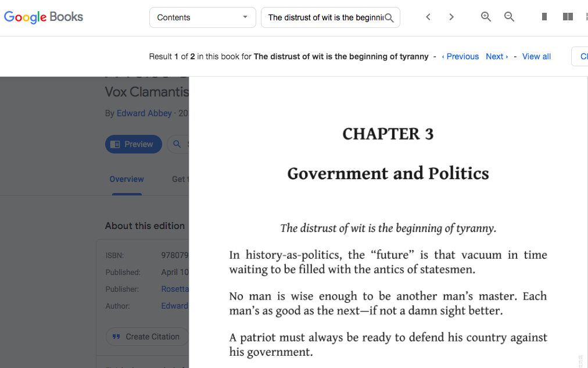This screenshot has height=368, width=588.
Task: Click the 'About this edition' heading
Action: point(145,226)
